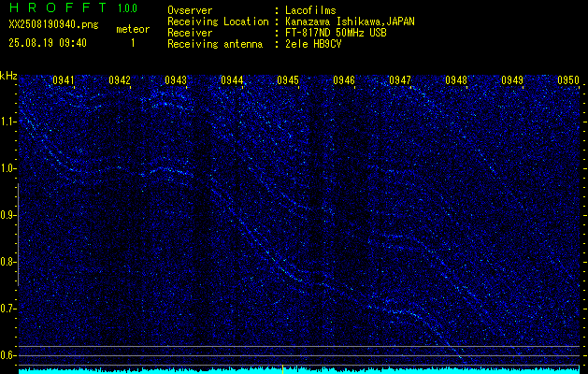The height and width of the screenshot is (374, 588).
Task: Click the 0947 time marker
Action: point(400,80)
